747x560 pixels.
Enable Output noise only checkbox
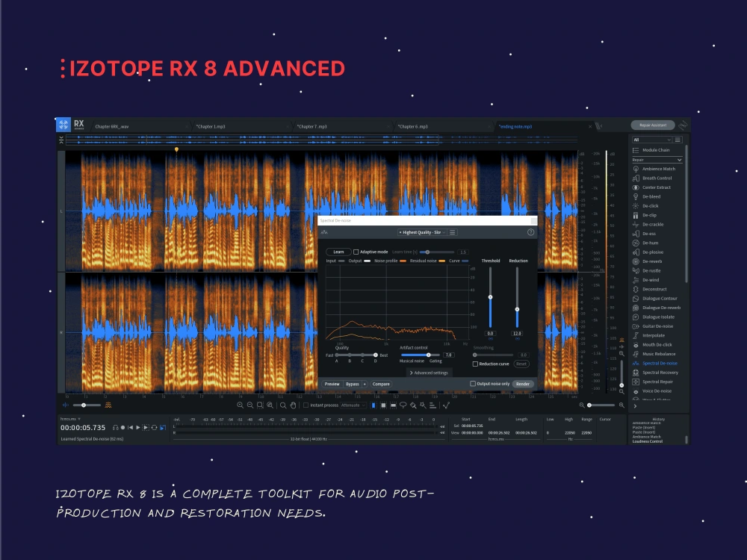[473, 384]
